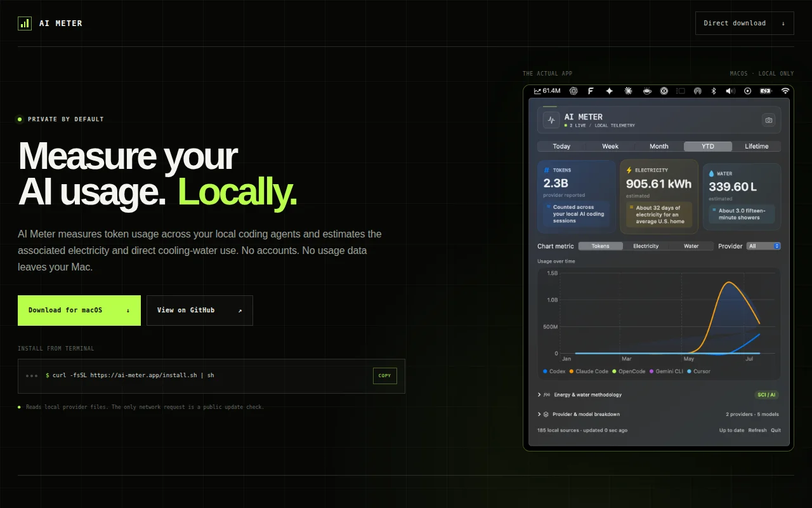
Task: Click Quit in AI Meter footer
Action: [x=776, y=431]
